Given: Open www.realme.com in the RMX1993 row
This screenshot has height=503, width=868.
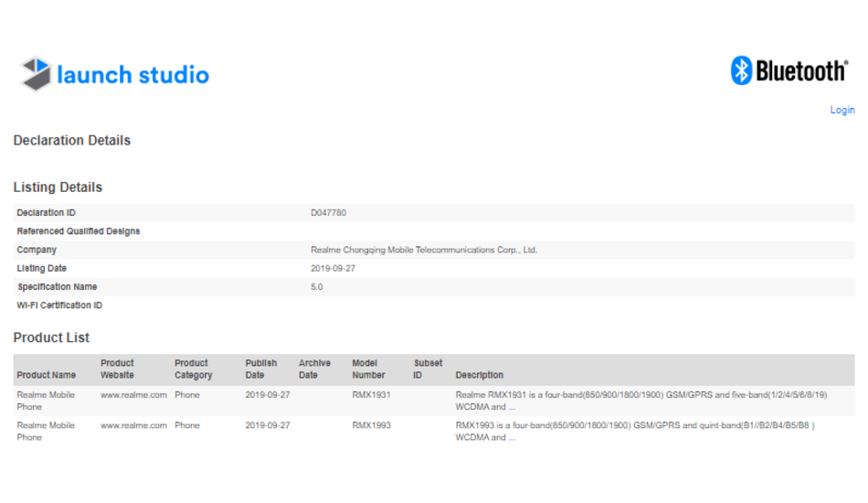Looking at the screenshot, I should click(x=133, y=425).
